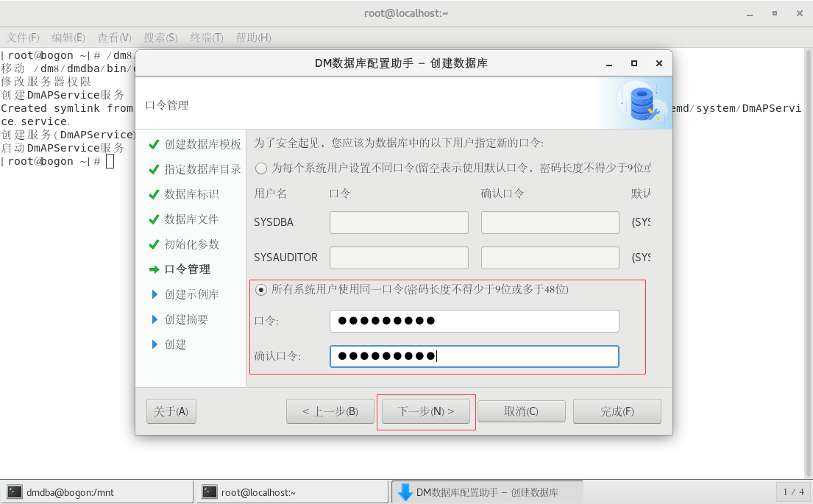813x504 pixels.
Task: Click the SYSAUDITOR username label
Action: click(x=285, y=258)
